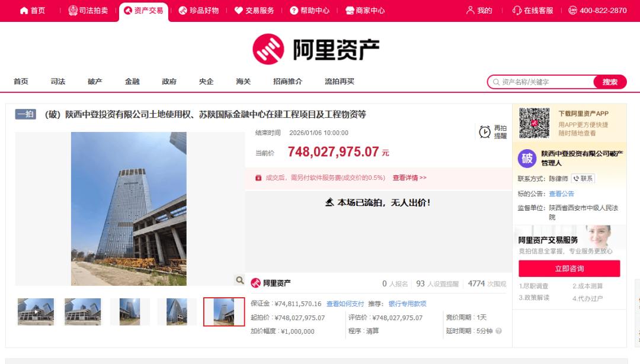Click the help icon beside 延时周期
This screenshot has width=640, height=364.
pyautogui.click(x=499, y=331)
